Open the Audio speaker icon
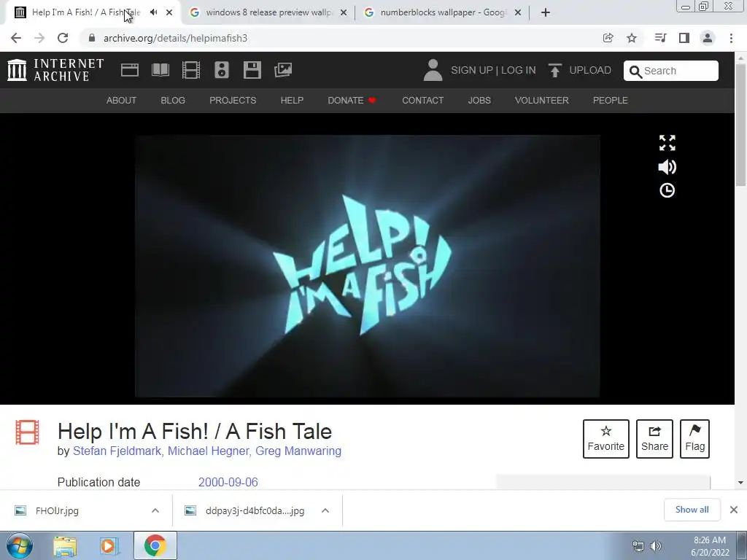747x560 pixels. click(x=222, y=70)
